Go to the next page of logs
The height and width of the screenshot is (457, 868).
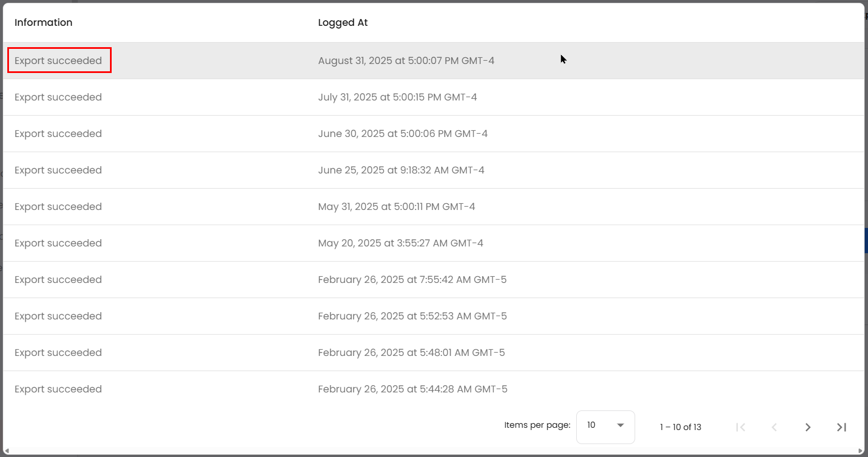pos(807,427)
